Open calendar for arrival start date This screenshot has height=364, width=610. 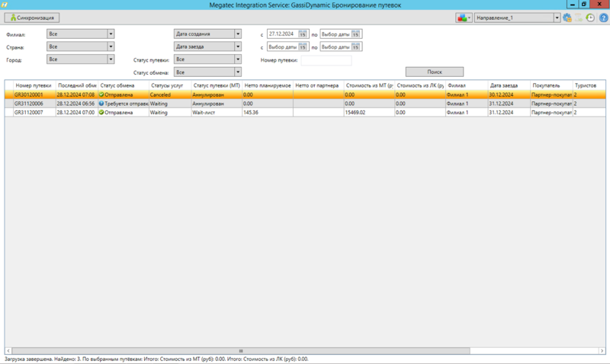point(303,47)
